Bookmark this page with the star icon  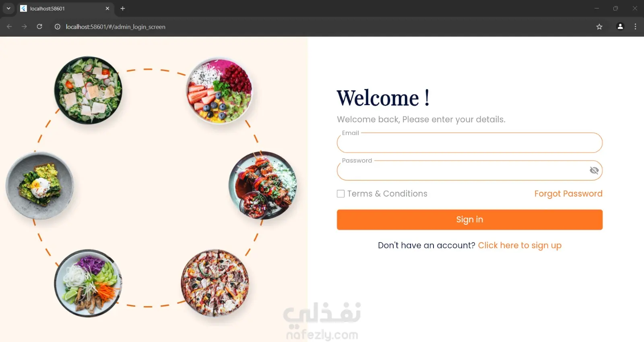pyautogui.click(x=599, y=27)
